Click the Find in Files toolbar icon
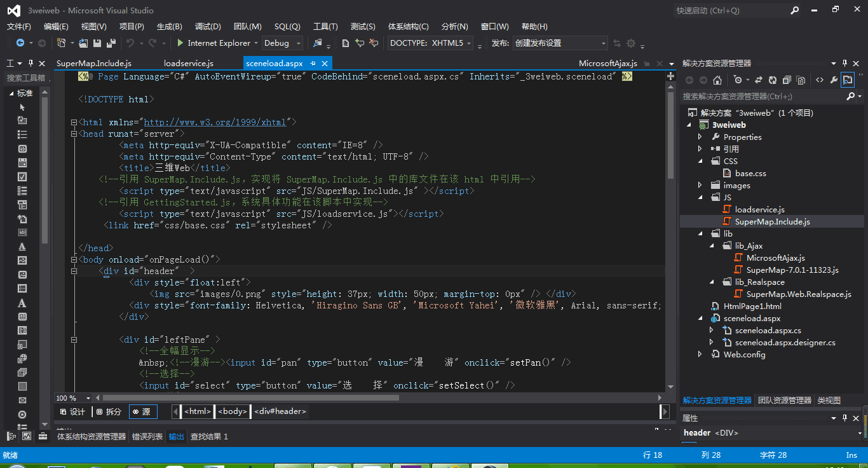The height and width of the screenshot is (468, 868). [318, 43]
